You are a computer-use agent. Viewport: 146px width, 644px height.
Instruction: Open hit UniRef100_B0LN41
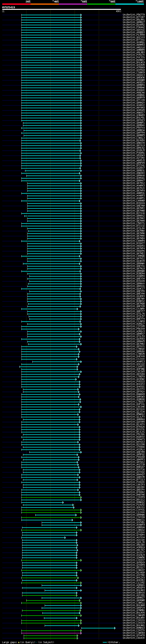pos(134,625)
